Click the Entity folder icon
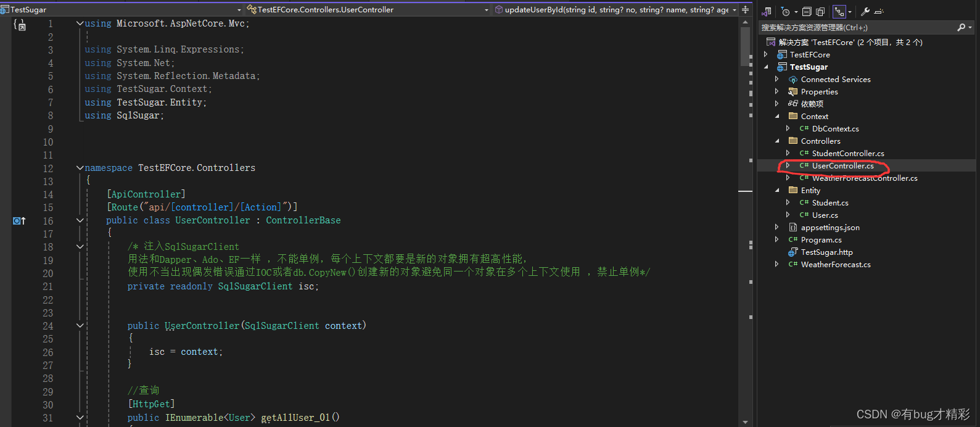This screenshot has height=427, width=980. 793,190
